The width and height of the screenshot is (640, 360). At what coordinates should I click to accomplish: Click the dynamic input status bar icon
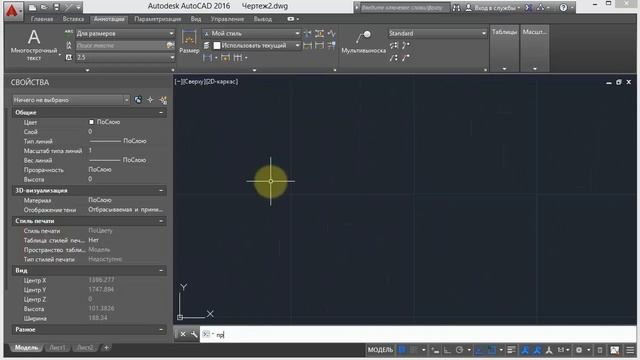[435, 350]
